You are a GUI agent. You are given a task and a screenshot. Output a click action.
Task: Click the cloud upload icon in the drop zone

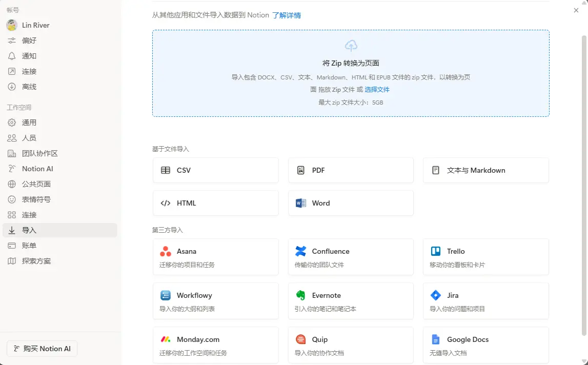tap(351, 46)
